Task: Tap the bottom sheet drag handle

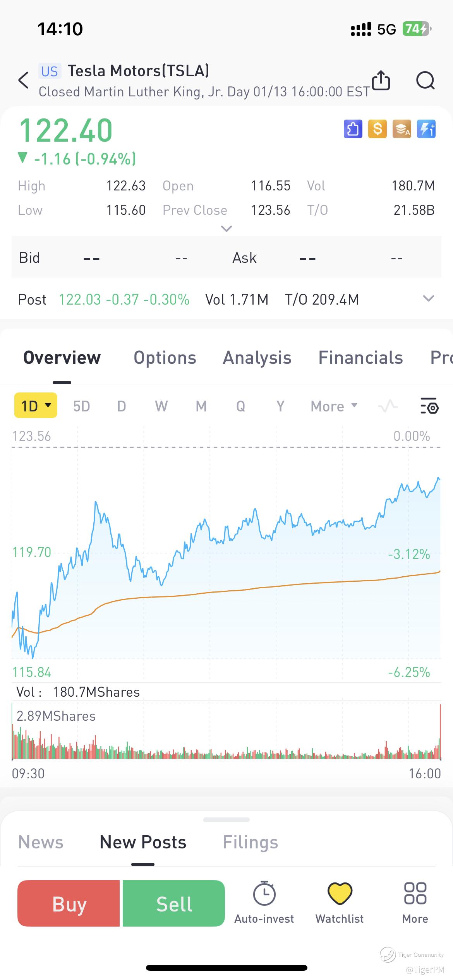Action: click(226, 819)
